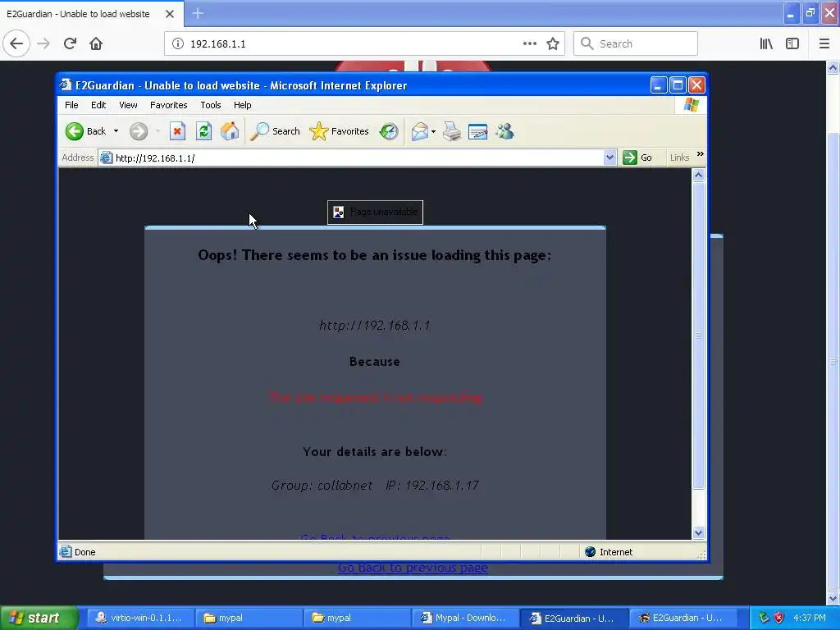Open the Help menu

242,105
